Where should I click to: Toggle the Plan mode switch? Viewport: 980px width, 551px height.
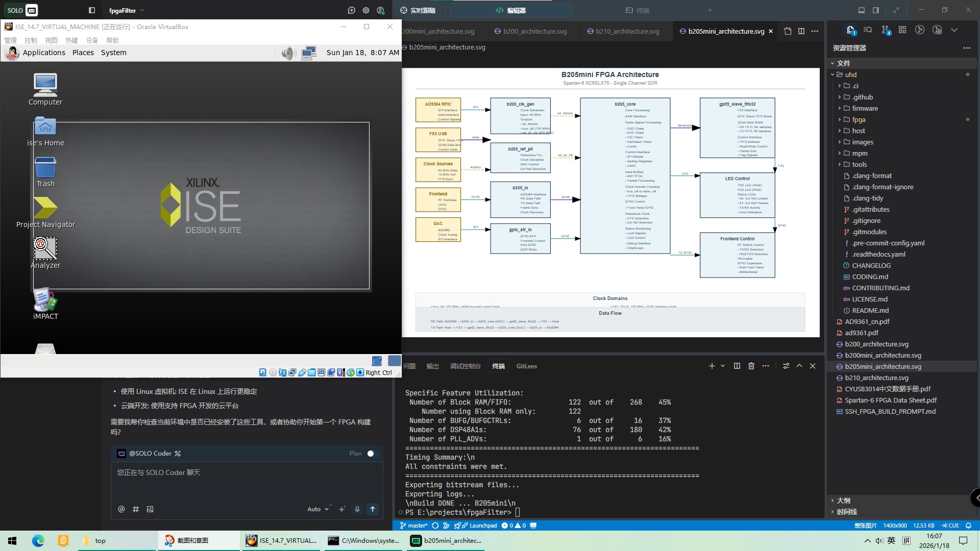click(x=371, y=454)
